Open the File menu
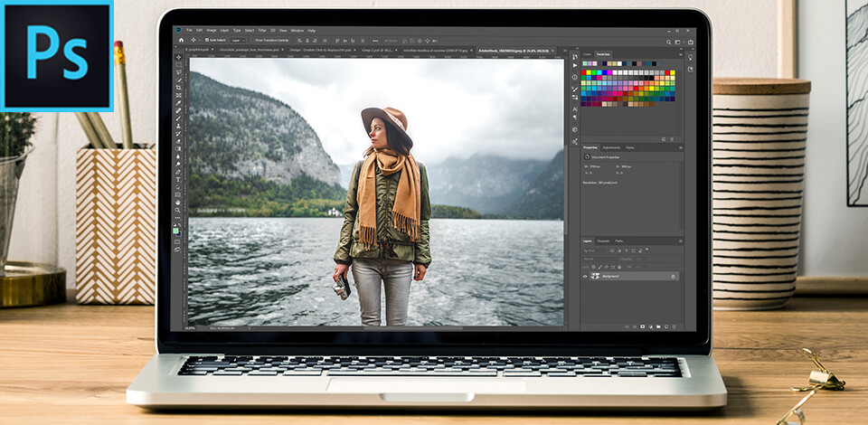The image size is (868, 425). coord(189,31)
